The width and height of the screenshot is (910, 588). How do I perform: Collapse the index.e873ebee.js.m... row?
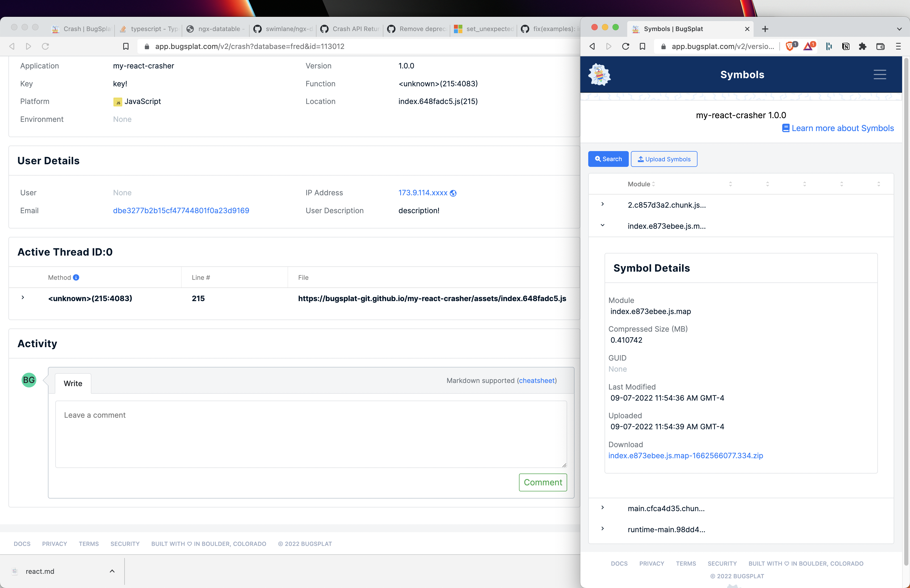(603, 225)
